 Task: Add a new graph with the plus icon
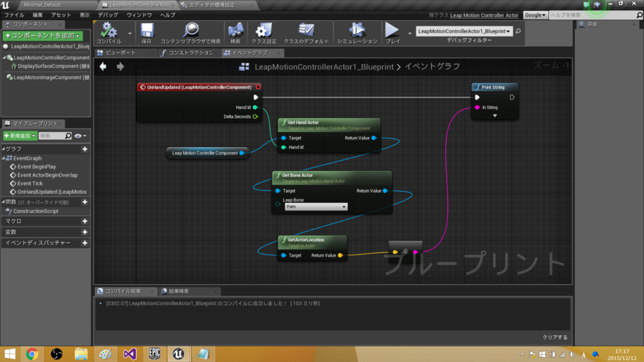tap(85, 149)
